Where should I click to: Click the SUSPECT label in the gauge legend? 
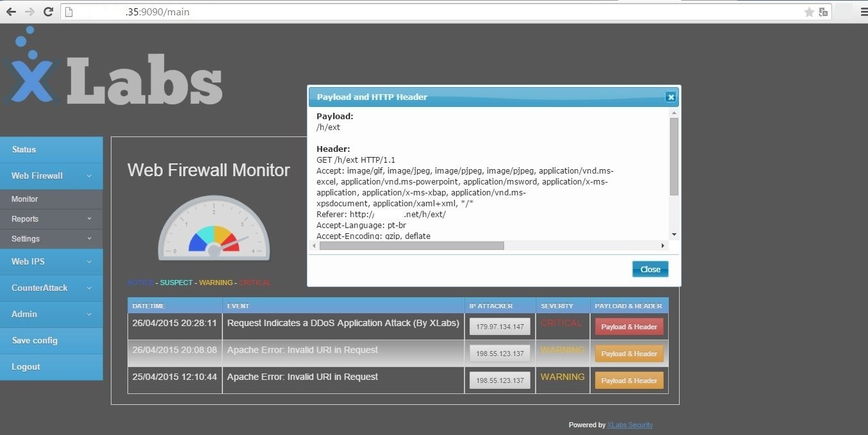coord(176,283)
